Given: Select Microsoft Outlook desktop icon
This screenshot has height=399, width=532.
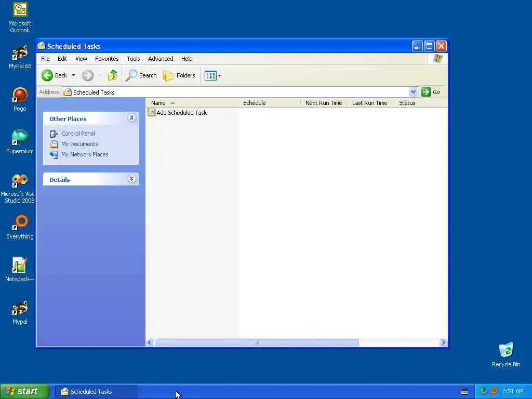Looking at the screenshot, I should coord(20,18).
